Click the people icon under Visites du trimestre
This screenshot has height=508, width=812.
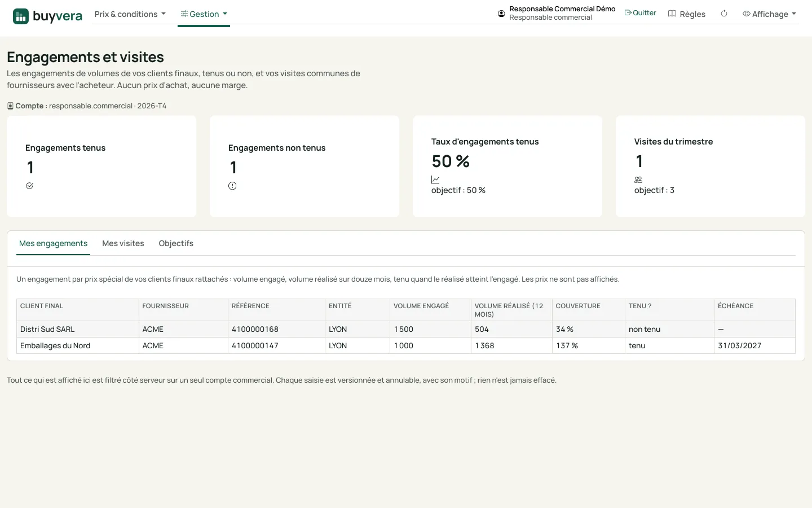pyautogui.click(x=638, y=179)
